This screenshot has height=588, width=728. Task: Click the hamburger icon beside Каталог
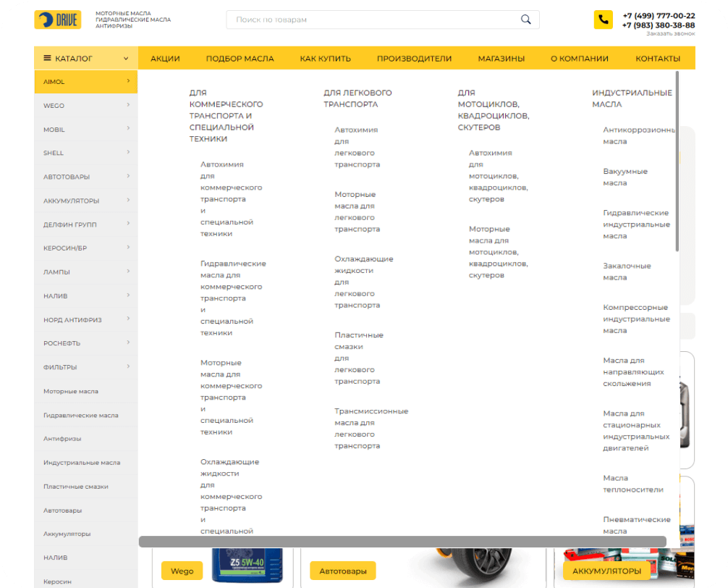48,59
